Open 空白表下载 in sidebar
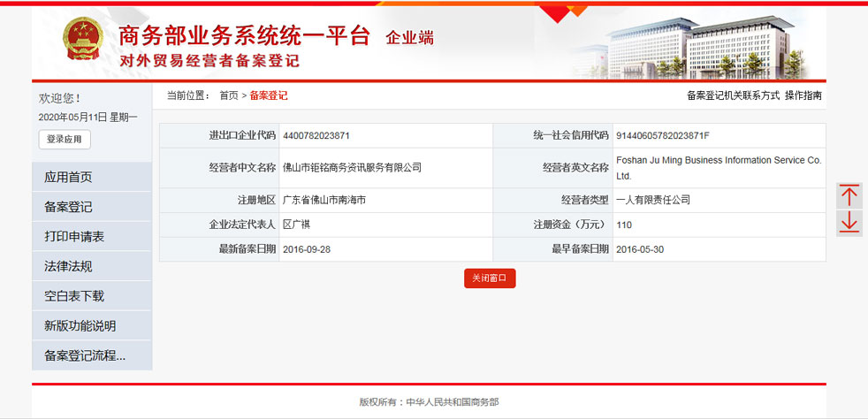The image size is (868, 419). 92,296
